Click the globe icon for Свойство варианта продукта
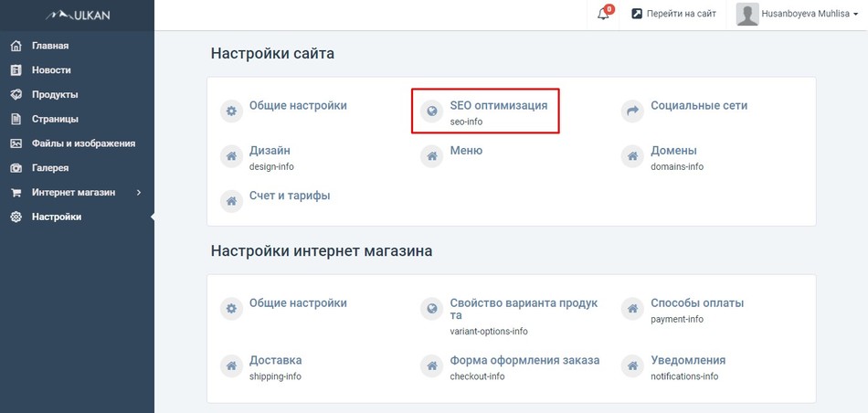The height and width of the screenshot is (413, 868). click(x=432, y=309)
